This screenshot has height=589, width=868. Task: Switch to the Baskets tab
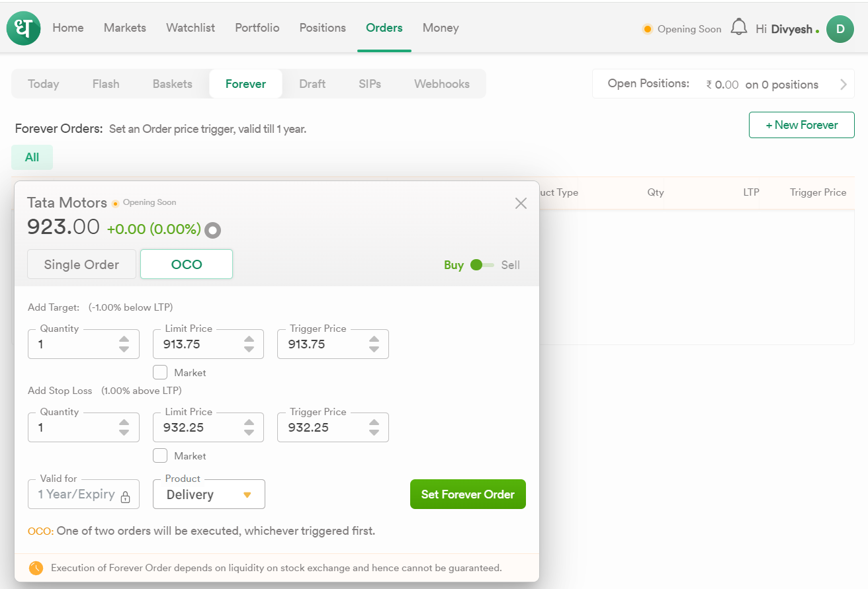pos(173,84)
